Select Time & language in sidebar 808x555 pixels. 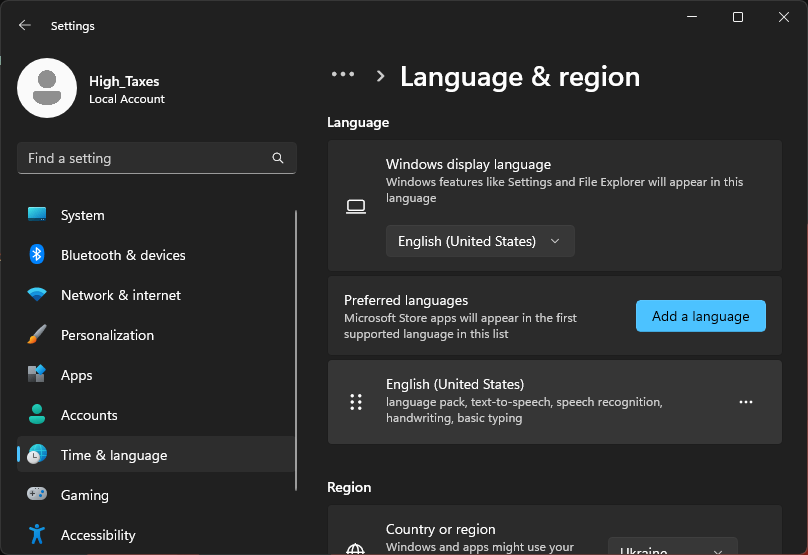point(114,455)
